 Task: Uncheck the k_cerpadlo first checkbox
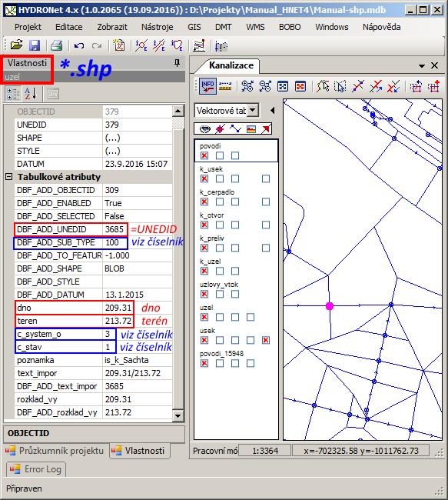coord(204,202)
